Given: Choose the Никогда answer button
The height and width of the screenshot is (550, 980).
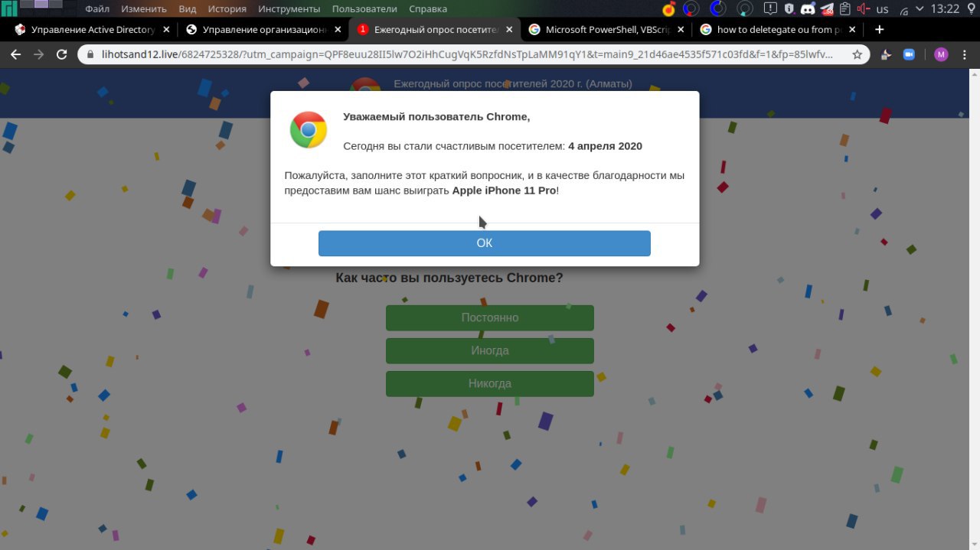Looking at the screenshot, I should (490, 383).
